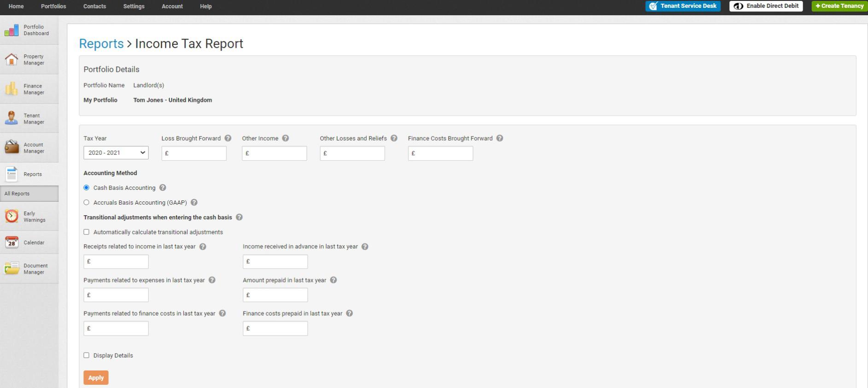Image resolution: width=868 pixels, height=388 pixels.
Task: Open the Tax Year dropdown
Action: 116,153
